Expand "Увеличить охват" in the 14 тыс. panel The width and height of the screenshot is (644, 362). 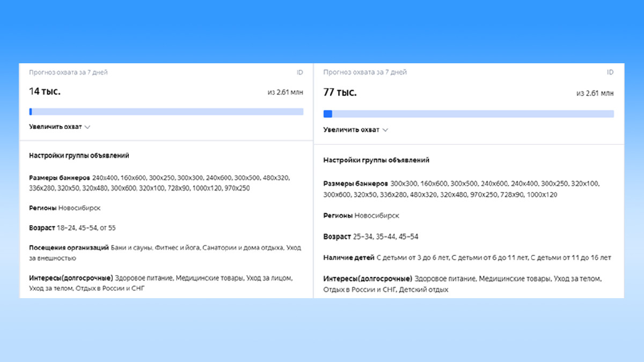point(60,127)
